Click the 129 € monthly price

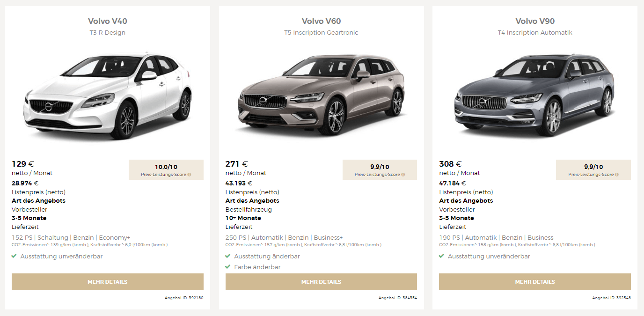pos(23,164)
